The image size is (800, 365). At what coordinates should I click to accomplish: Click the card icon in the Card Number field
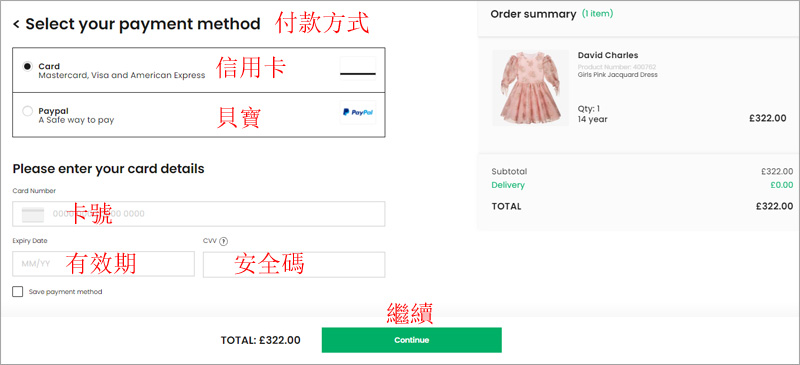[x=33, y=214]
